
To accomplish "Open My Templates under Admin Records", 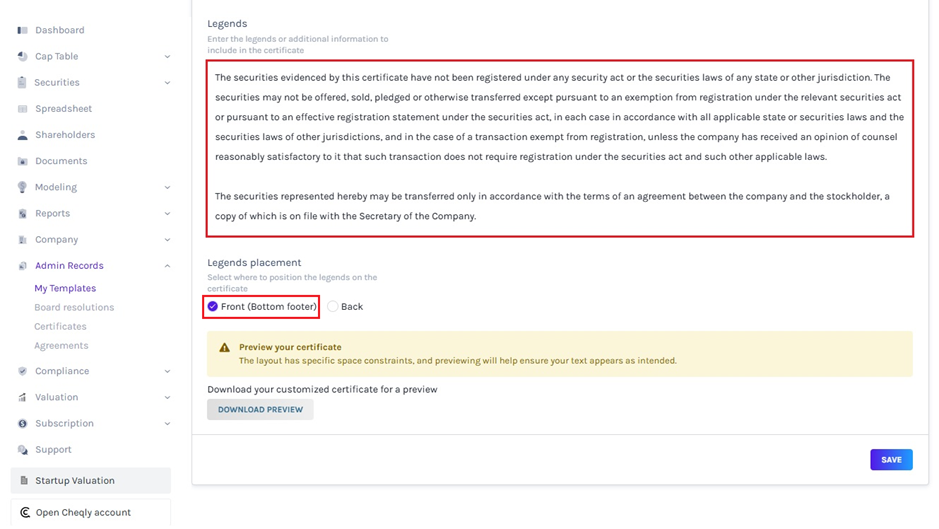I will 65,288.
